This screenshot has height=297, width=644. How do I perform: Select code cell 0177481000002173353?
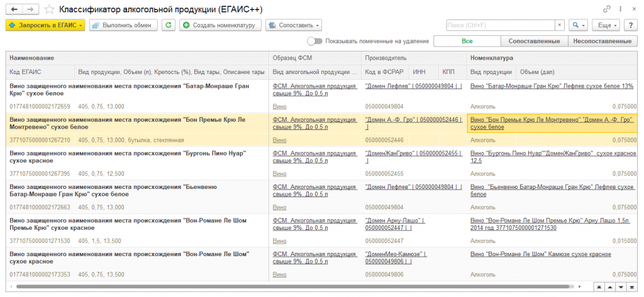40,274
